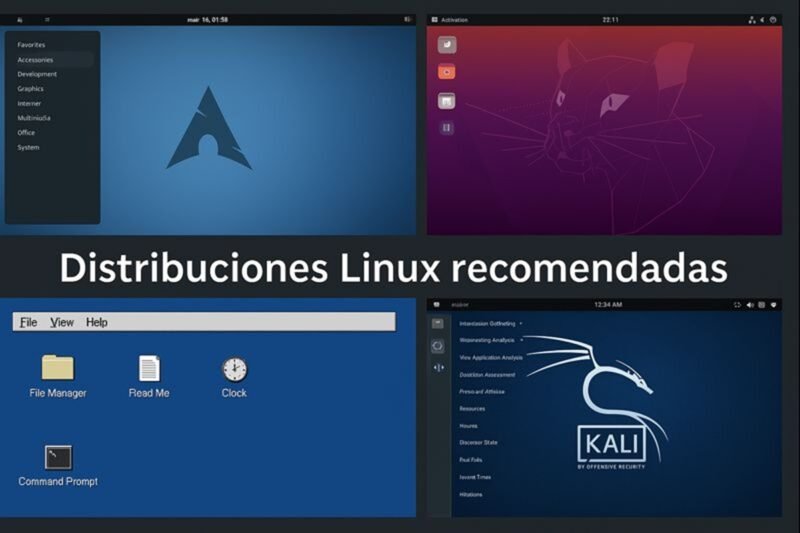Click the power icon in Ubuntu top bar
This screenshot has height=533, width=800.
(773, 20)
